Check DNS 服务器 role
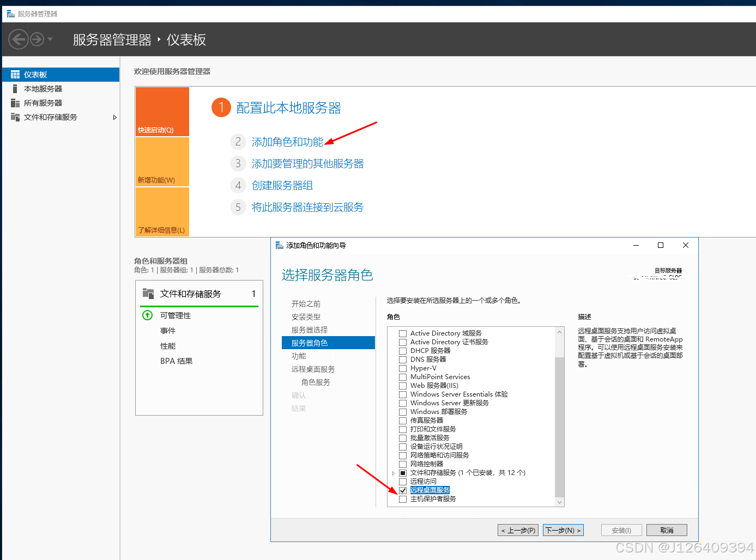This screenshot has width=756, height=560. [403, 360]
